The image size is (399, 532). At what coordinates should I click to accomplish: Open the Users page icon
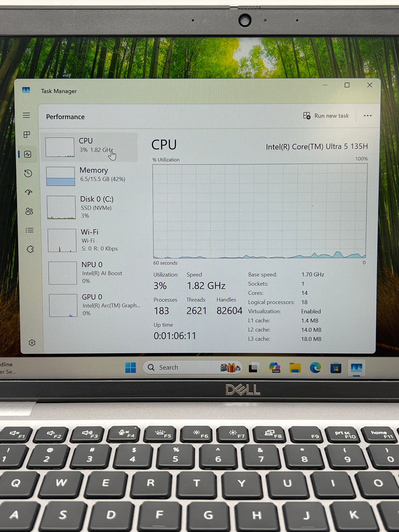pyautogui.click(x=29, y=211)
